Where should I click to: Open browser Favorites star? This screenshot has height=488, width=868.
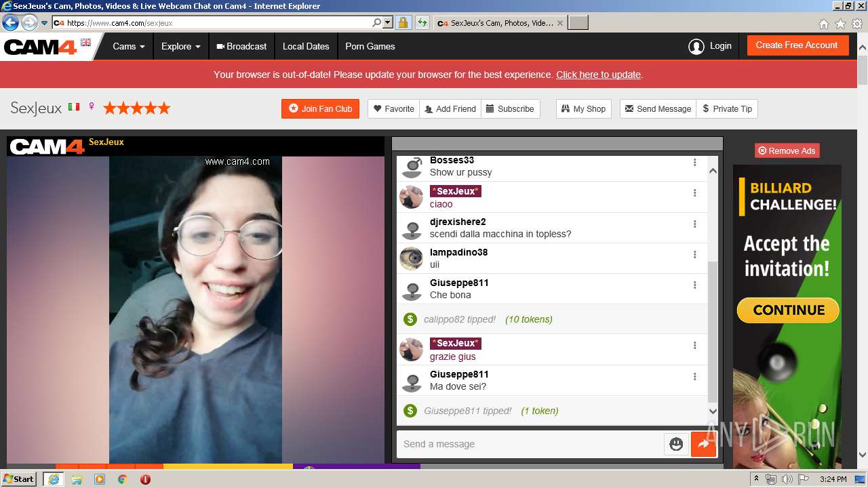coord(840,24)
